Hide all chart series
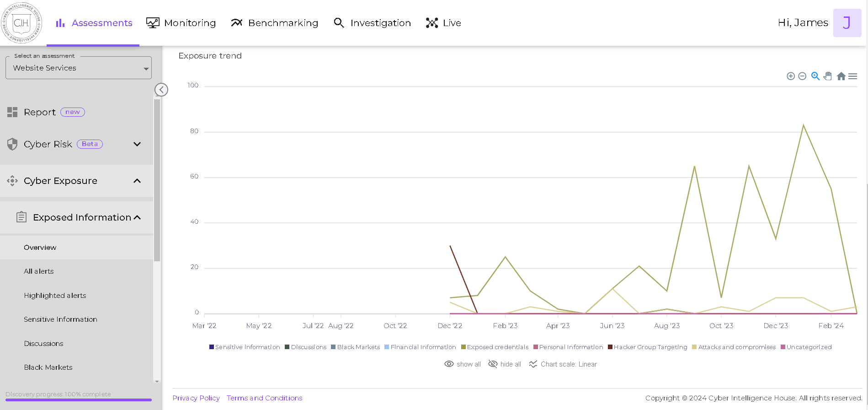The image size is (868, 410). [505, 364]
